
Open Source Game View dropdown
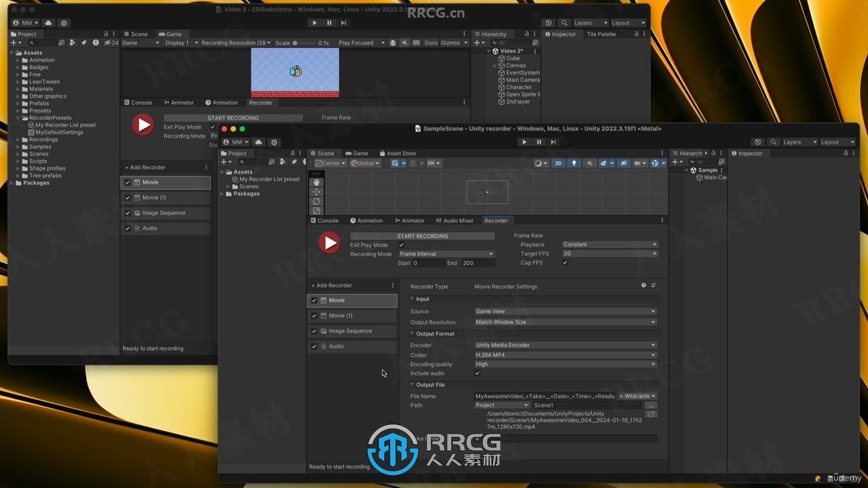pos(566,312)
